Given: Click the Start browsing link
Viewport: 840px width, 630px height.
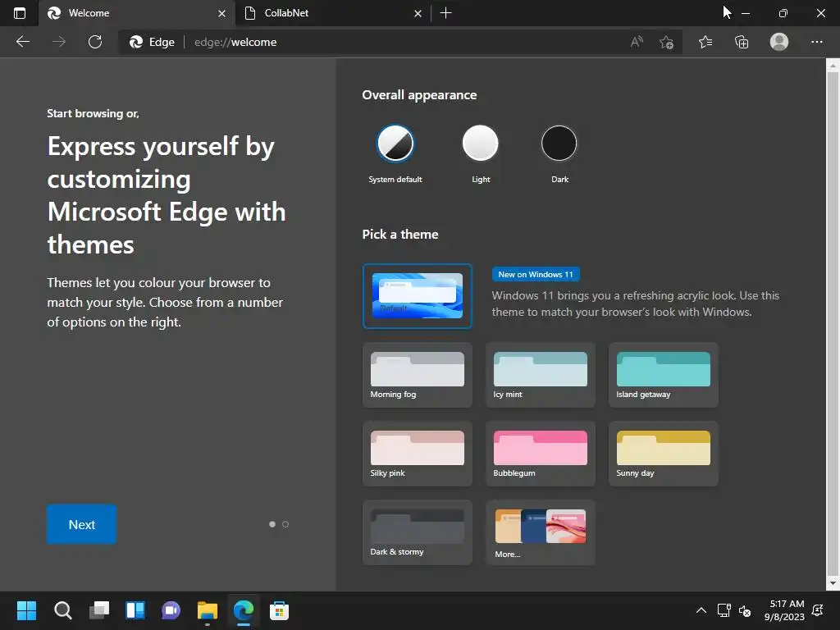Looking at the screenshot, I should tap(85, 113).
